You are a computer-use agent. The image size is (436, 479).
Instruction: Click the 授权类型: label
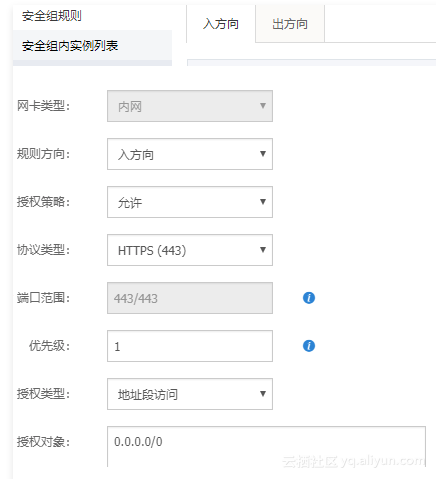(43, 394)
